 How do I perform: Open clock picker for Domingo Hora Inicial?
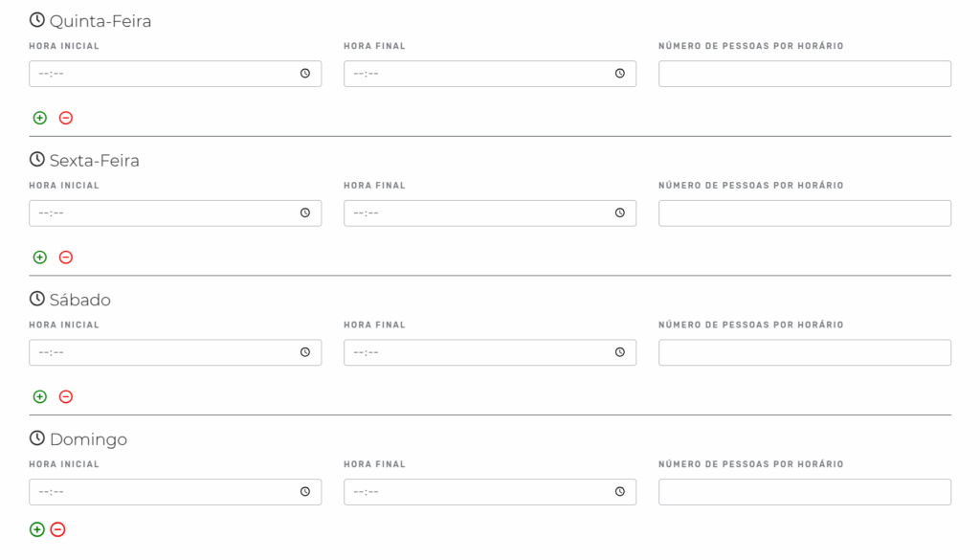(305, 491)
